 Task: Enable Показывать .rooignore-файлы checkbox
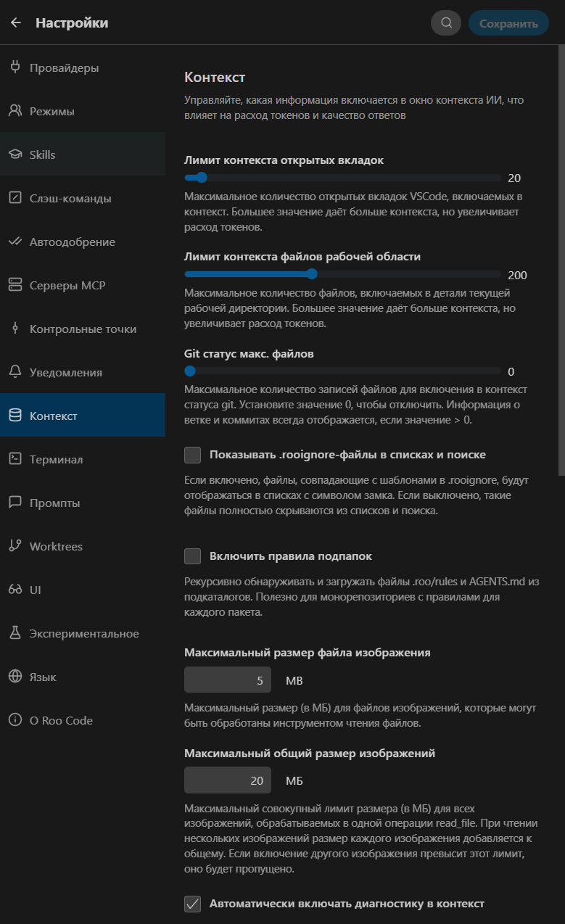coord(193,455)
